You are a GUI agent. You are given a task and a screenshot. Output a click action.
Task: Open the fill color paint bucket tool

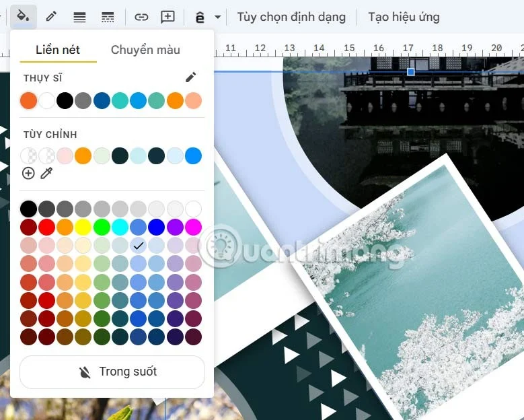pos(23,16)
